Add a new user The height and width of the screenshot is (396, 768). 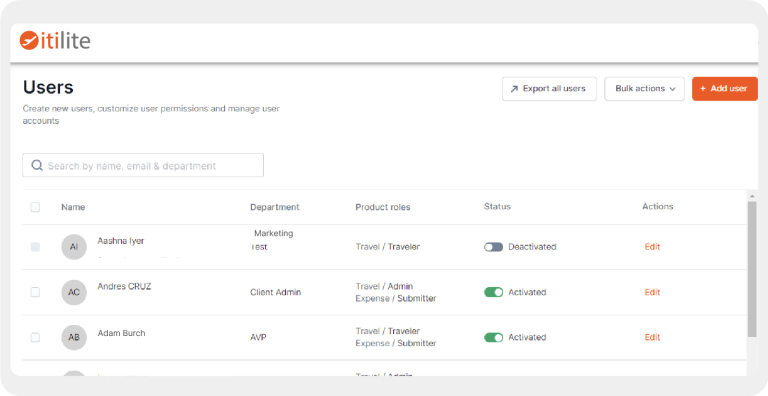724,89
